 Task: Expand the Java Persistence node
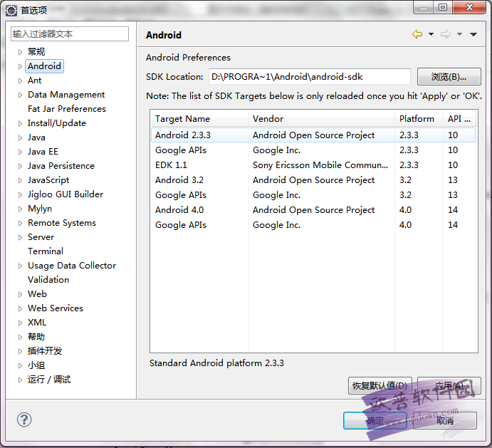pyautogui.click(x=20, y=166)
